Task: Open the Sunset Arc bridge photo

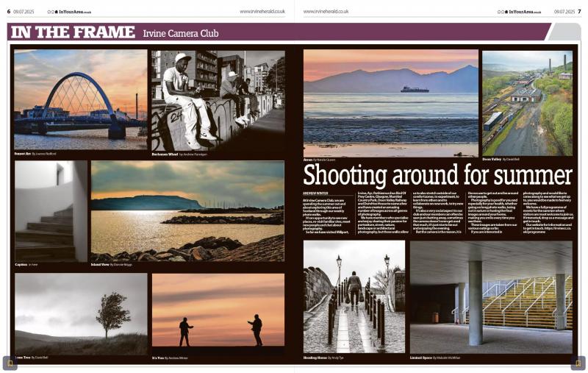Action: (x=80, y=99)
